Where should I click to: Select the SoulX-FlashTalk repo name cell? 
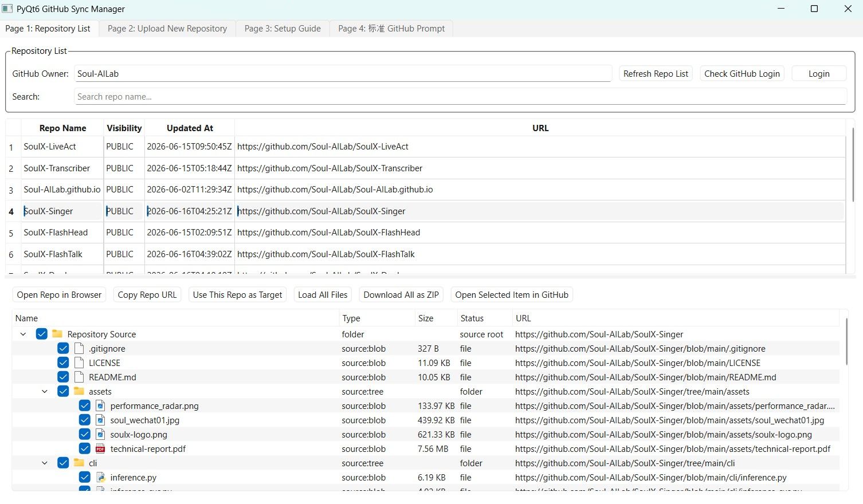(x=62, y=254)
